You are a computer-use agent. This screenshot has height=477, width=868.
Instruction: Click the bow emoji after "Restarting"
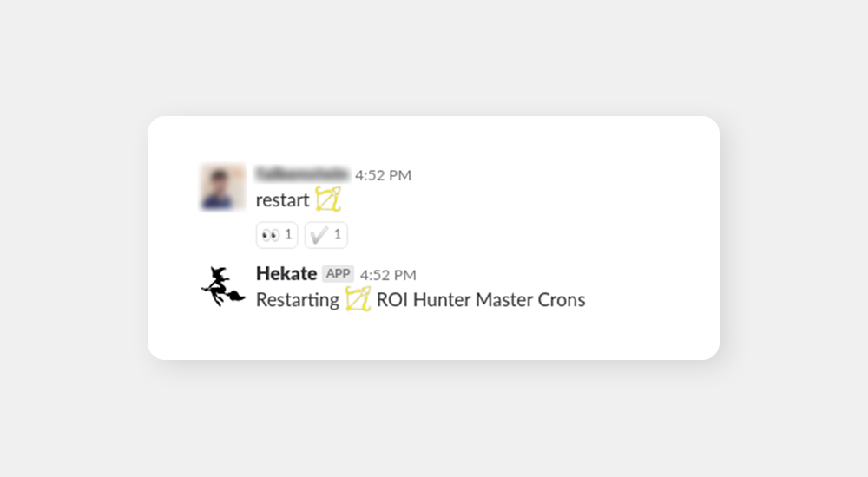358,299
